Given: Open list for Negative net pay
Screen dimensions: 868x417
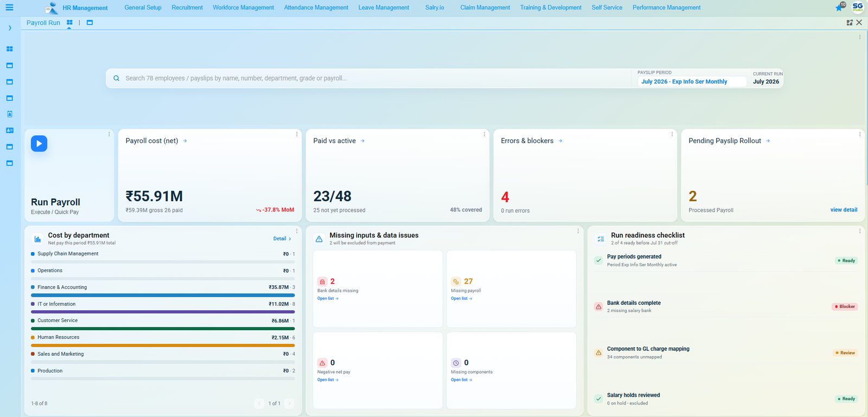Looking at the screenshot, I should tap(328, 380).
